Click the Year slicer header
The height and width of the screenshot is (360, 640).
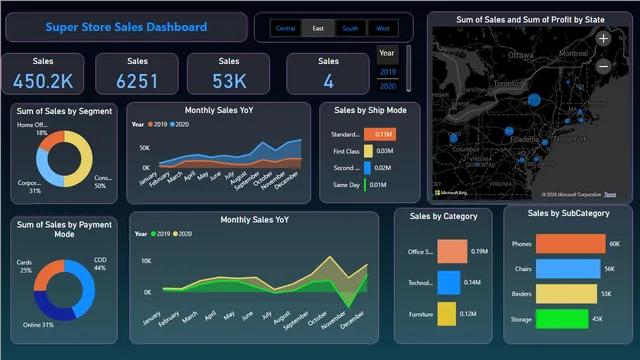(387, 53)
